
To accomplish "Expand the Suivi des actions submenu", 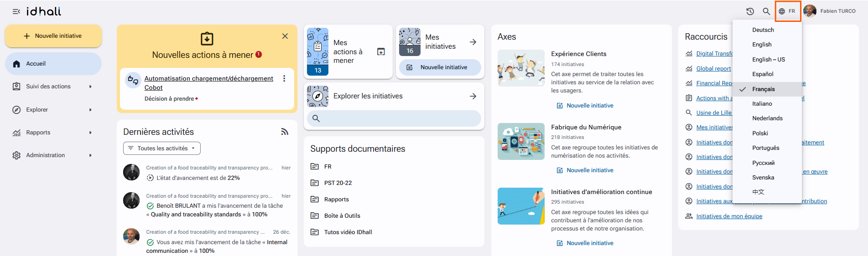I will click(90, 87).
